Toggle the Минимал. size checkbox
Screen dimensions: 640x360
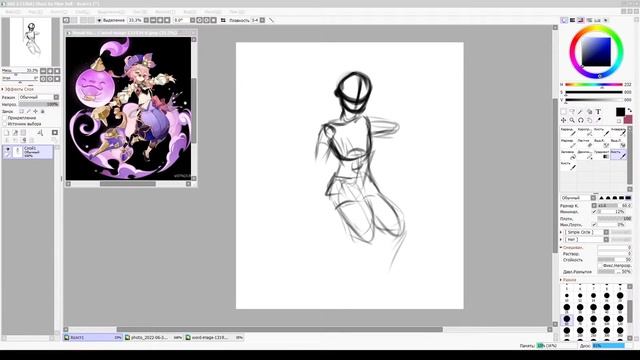click(x=595, y=212)
